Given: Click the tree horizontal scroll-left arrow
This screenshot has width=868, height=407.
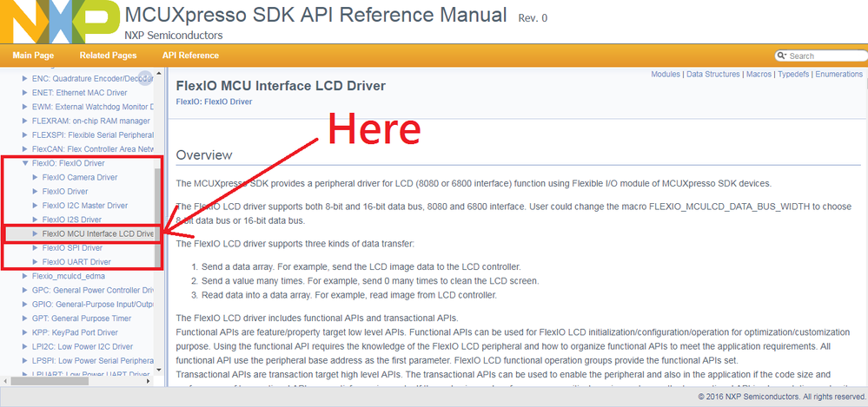Looking at the screenshot, I should coord(5,380).
